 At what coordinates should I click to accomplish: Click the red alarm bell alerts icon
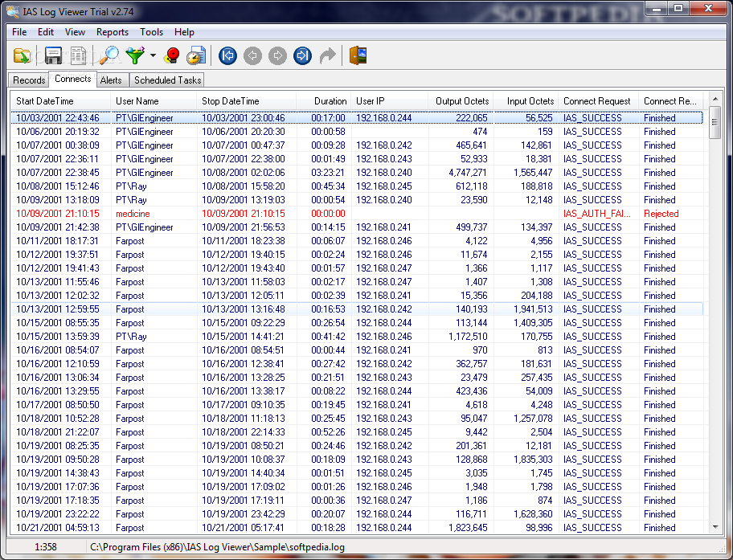click(x=172, y=55)
